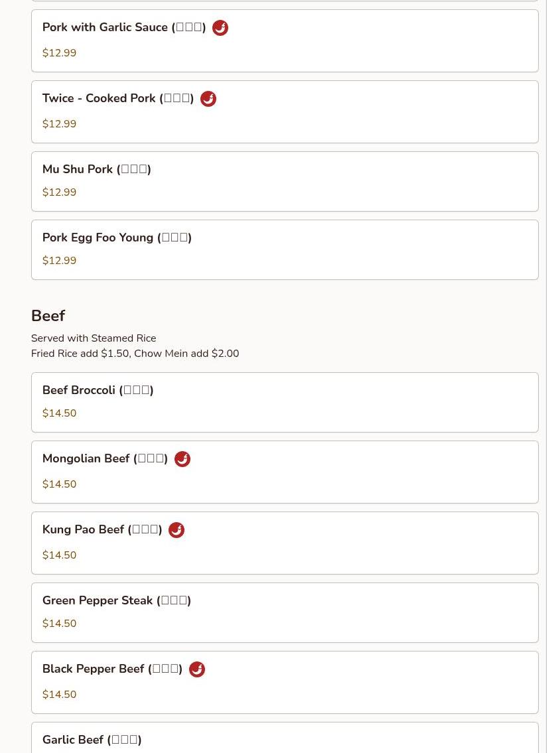Click $12.99 price of Mu Shu Pork

[59, 192]
